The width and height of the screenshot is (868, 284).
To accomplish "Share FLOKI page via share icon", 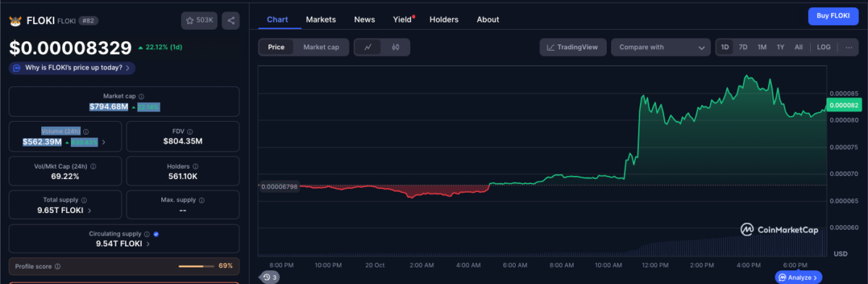I will tap(231, 20).
